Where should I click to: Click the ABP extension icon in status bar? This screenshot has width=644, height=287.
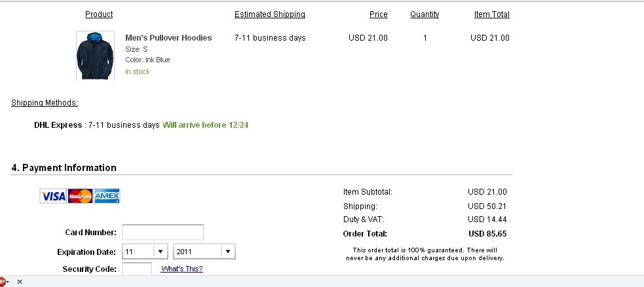3,282
